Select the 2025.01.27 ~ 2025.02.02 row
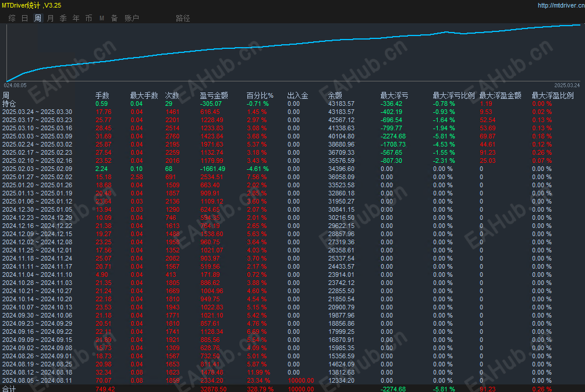This screenshot has height=392, width=585. pyautogui.click(x=292, y=177)
